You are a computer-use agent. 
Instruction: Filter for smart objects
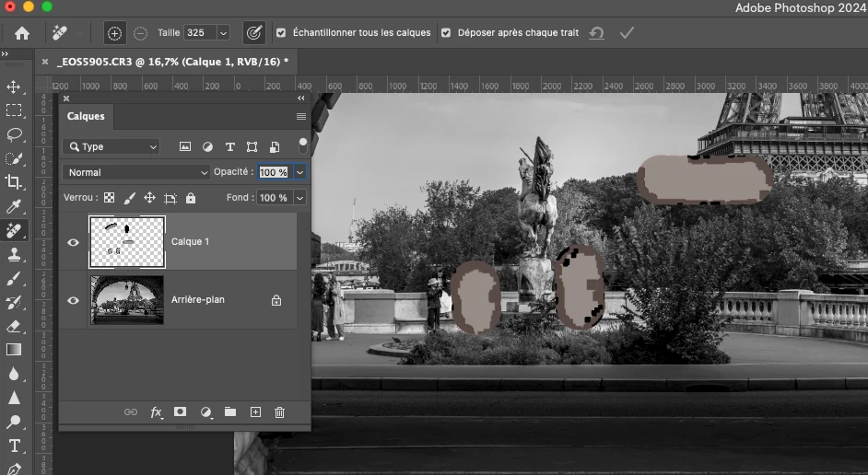pos(275,146)
